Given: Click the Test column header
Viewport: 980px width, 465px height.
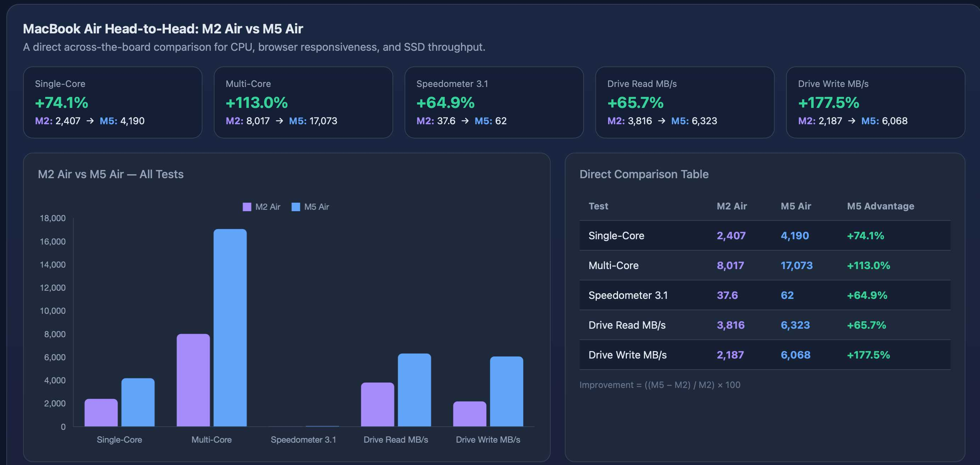Looking at the screenshot, I should pyautogui.click(x=598, y=206).
